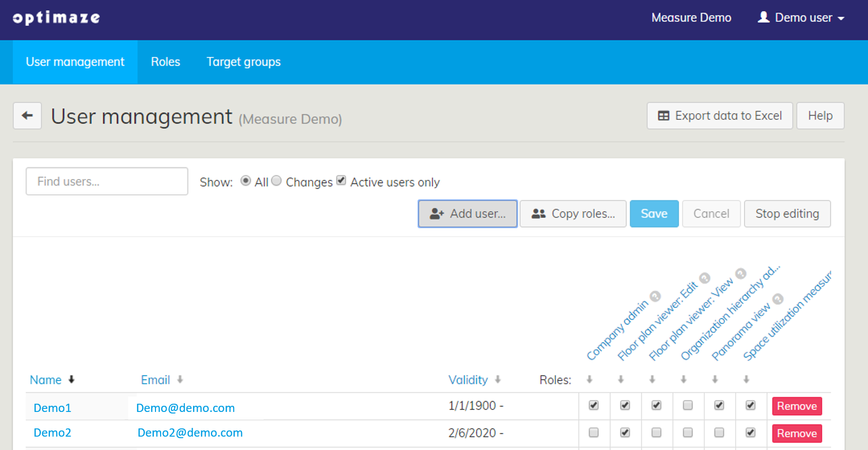Click help icon next to Company admin
868x450 pixels.
coord(655,296)
